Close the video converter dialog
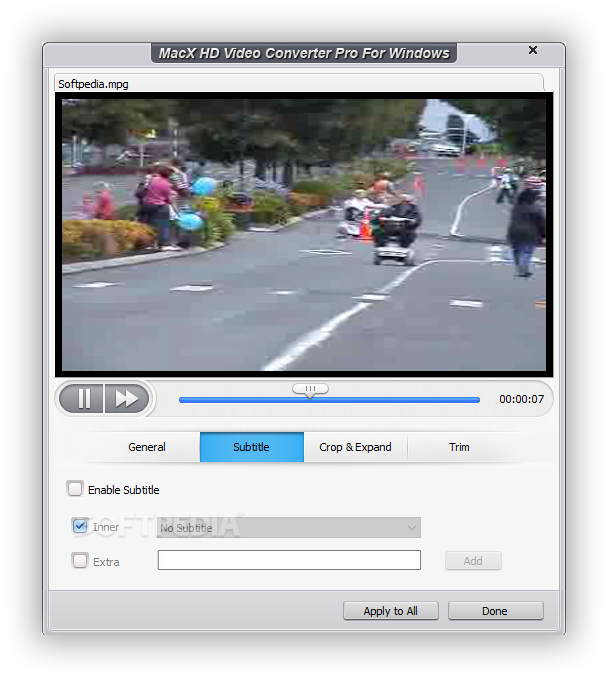608x677 pixels. coord(533,51)
